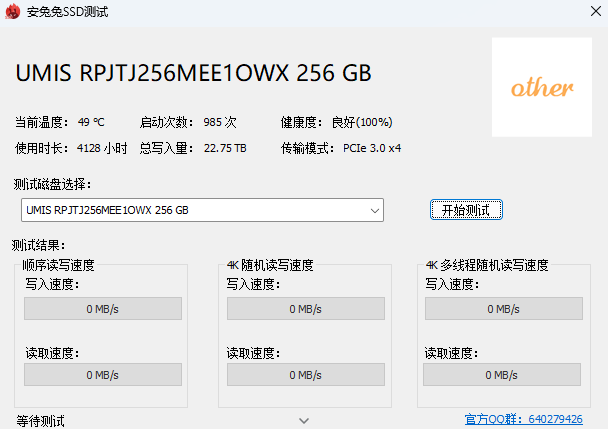608x429 pixels.
Task: Click sequential write speed result bar
Action: tap(103, 309)
